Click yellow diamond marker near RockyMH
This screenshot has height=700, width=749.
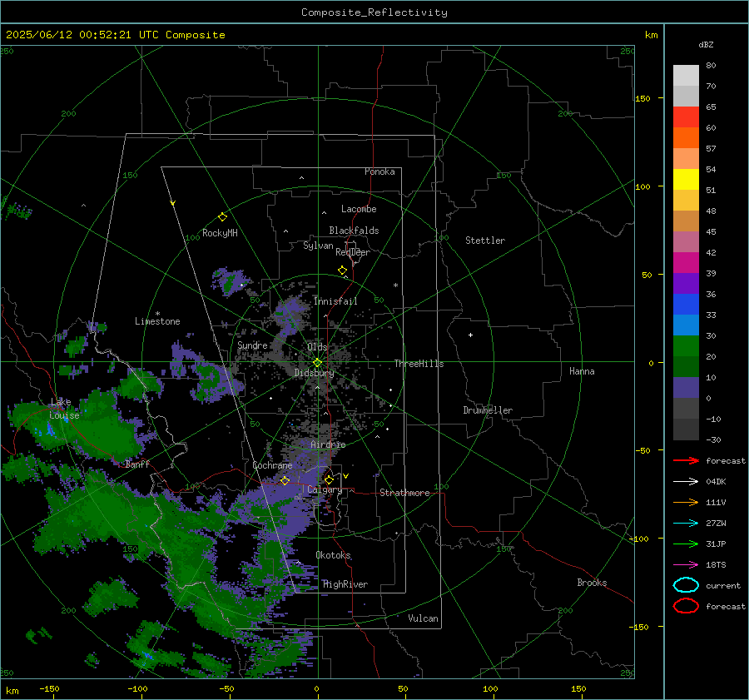click(222, 217)
